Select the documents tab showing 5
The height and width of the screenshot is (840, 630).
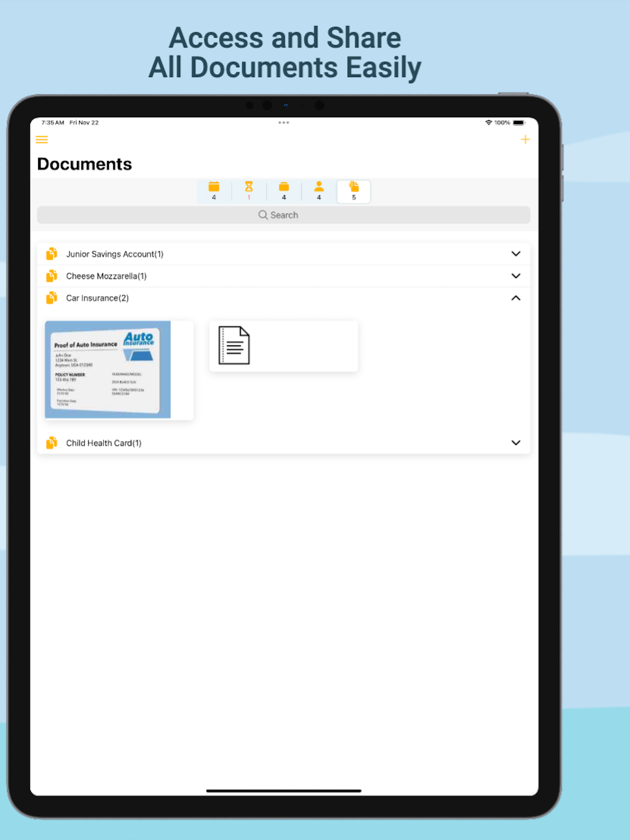coord(353,191)
